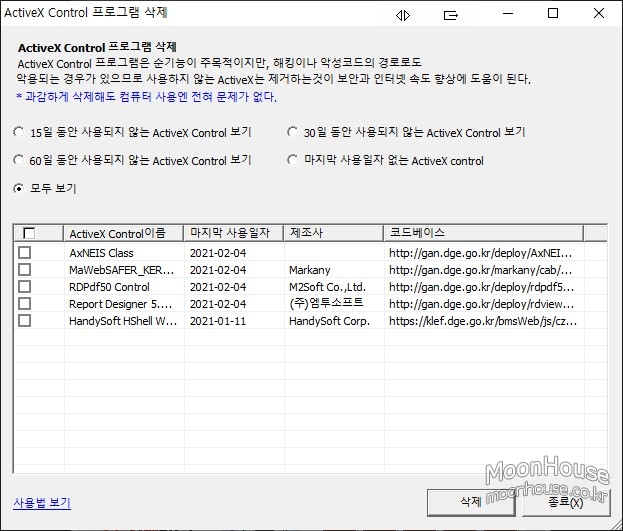The width and height of the screenshot is (623, 531).
Task: Minimize the ActiveX Control window
Action: coord(508,14)
